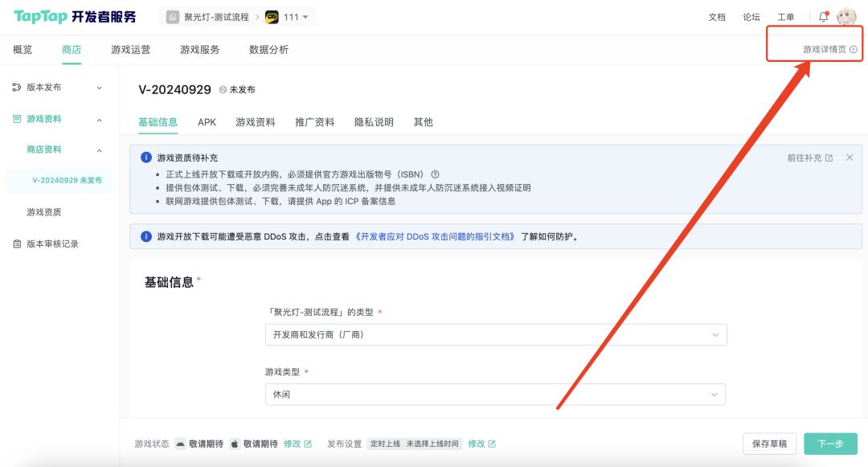The width and height of the screenshot is (868, 467).
Task: Open the 隐私说明 tab
Action: click(x=374, y=122)
